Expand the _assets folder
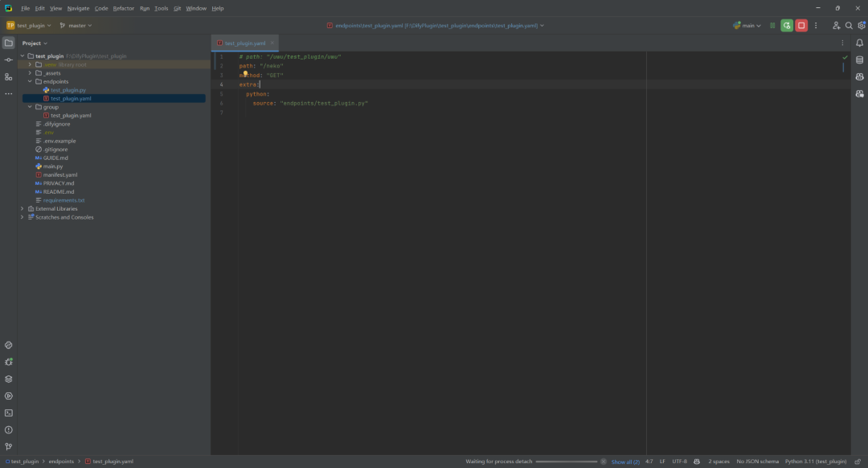 click(30, 73)
